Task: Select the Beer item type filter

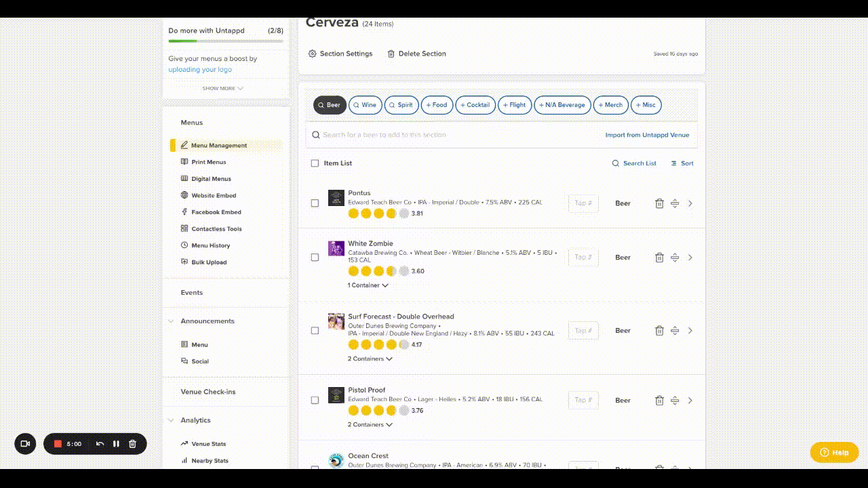Action: tap(330, 105)
